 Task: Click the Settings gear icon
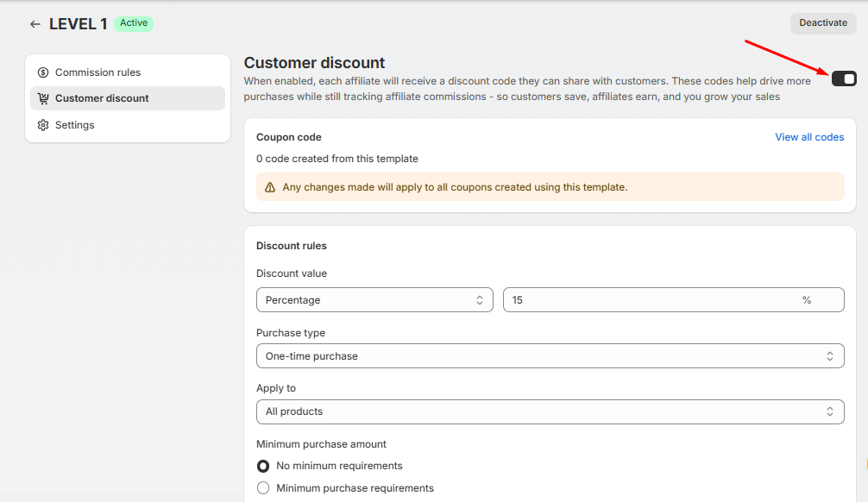click(43, 125)
